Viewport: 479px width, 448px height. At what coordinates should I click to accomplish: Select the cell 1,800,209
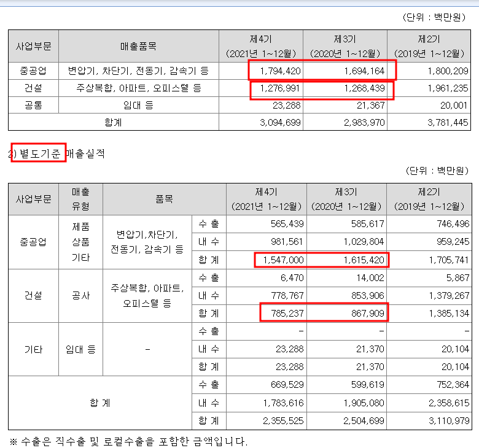point(448,71)
